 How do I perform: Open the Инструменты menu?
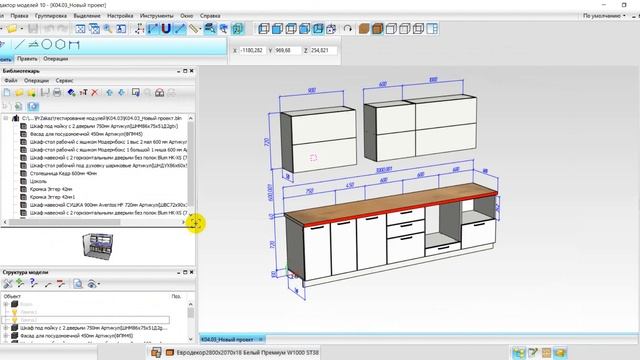pyautogui.click(x=157, y=16)
